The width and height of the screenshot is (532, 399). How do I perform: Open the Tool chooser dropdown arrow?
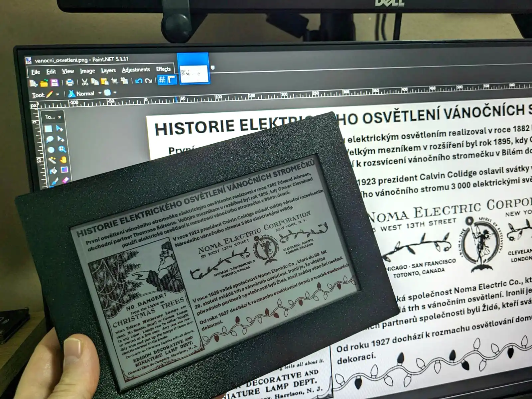[58, 94]
